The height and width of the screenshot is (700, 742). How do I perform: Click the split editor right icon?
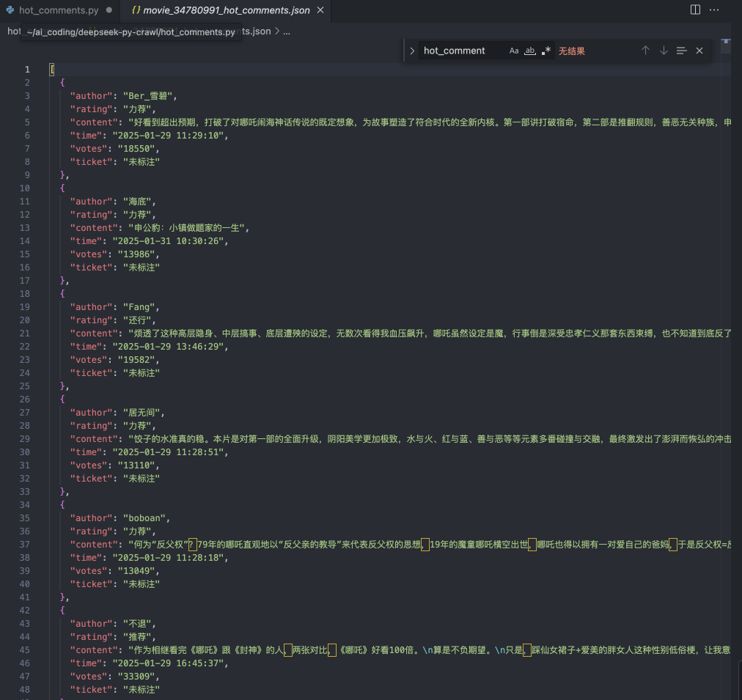(x=695, y=10)
